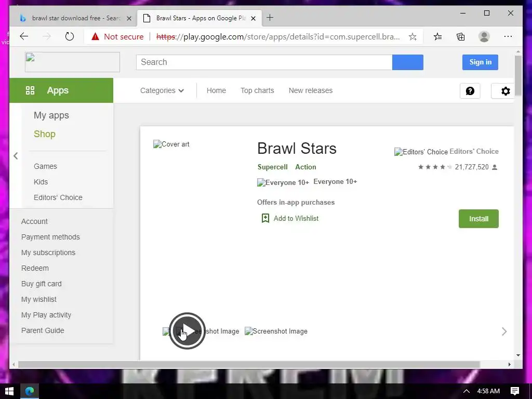Click the scroll down arrow
The height and width of the screenshot is (399, 532).
click(518, 355)
